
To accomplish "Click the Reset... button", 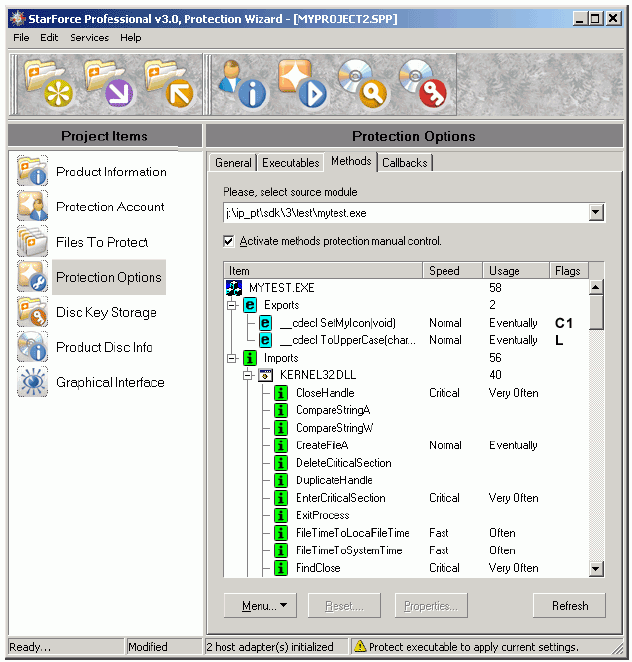I will click(344, 605).
